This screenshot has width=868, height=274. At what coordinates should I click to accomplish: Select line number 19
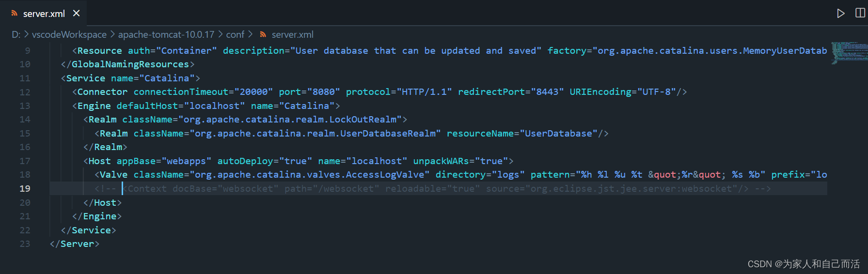[25, 189]
